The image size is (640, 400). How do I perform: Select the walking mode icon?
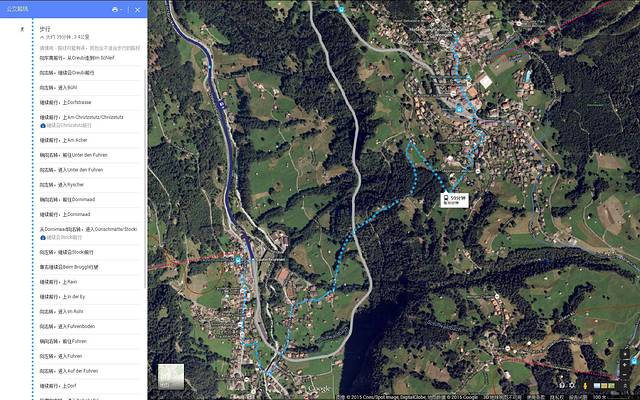pos(22,29)
